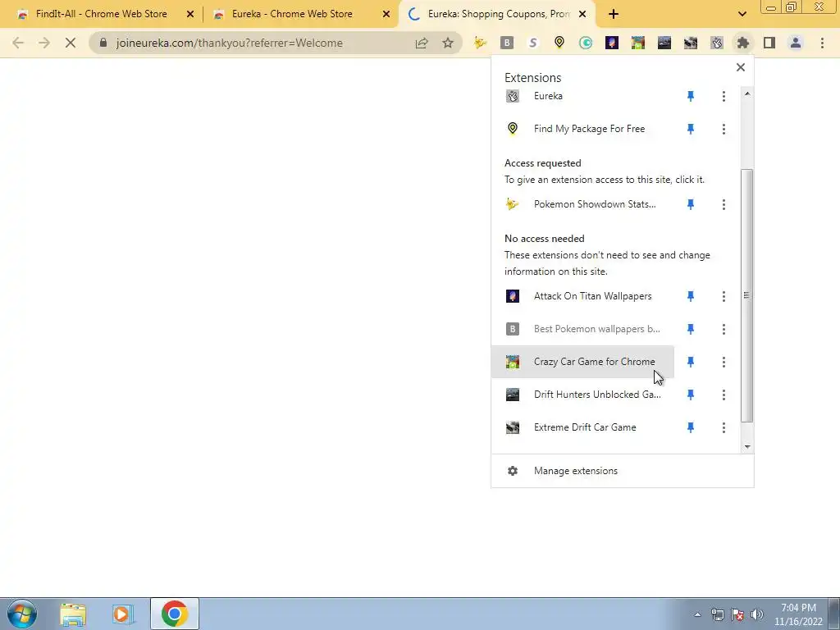Click extensions list scrollbar down arrow
The image size is (840, 630).
click(x=747, y=447)
